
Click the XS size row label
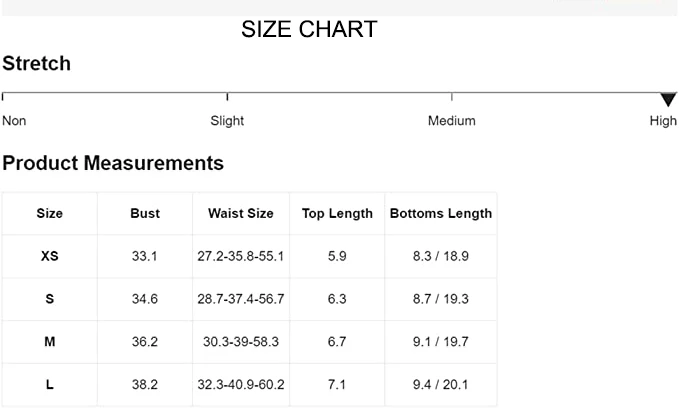pos(49,256)
